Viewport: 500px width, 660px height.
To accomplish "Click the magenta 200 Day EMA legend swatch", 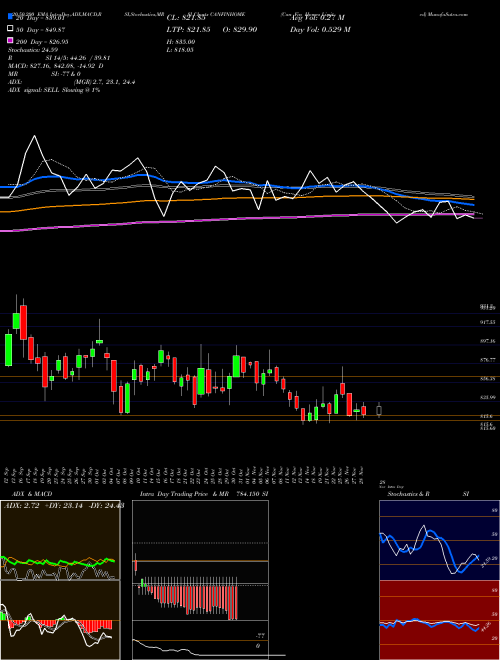I will [11, 41].
